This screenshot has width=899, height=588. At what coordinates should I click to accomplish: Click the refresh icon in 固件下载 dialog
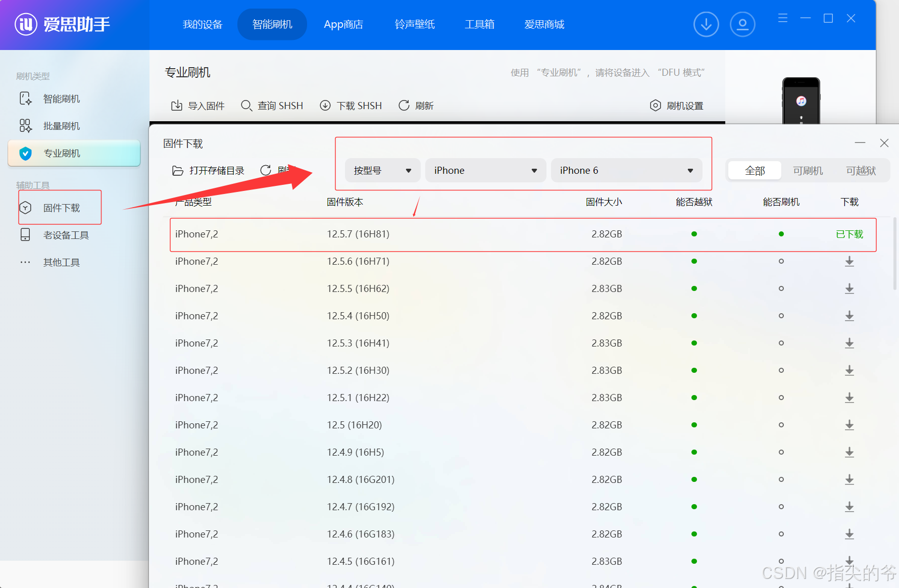tap(266, 170)
